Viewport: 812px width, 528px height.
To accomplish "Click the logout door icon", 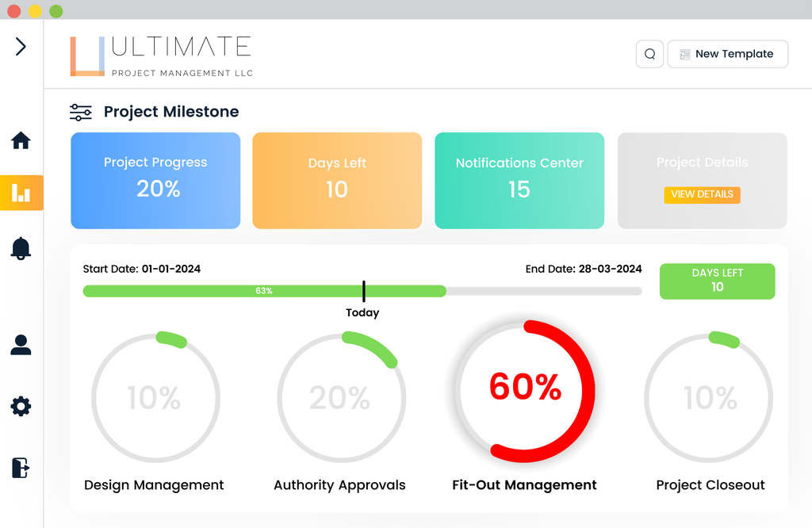I will point(21,467).
